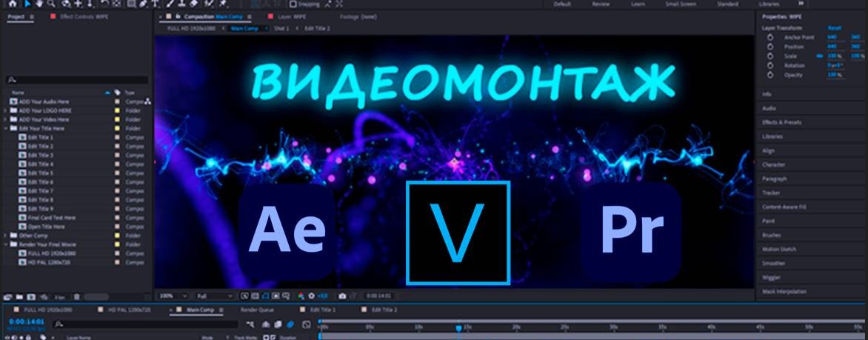
Task: Click the Project panel menu icon
Action: 32,17
